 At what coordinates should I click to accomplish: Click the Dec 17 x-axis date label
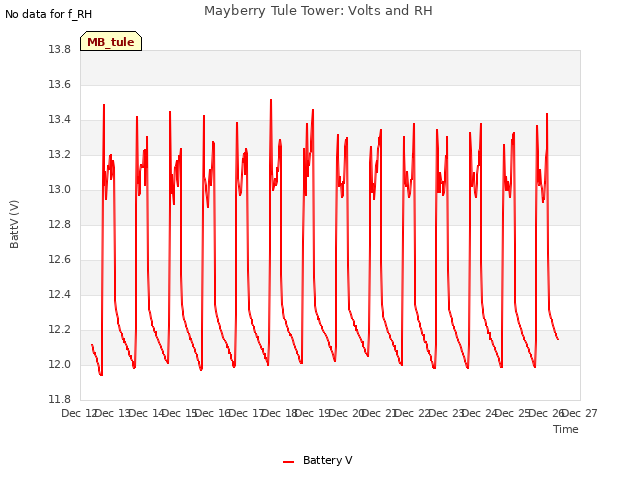coord(246,413)
